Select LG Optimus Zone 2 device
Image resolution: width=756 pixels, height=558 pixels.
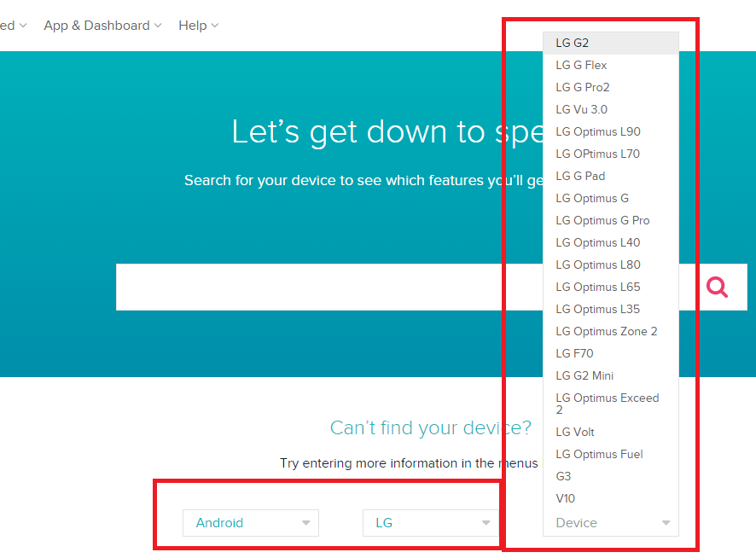[611, 331]
